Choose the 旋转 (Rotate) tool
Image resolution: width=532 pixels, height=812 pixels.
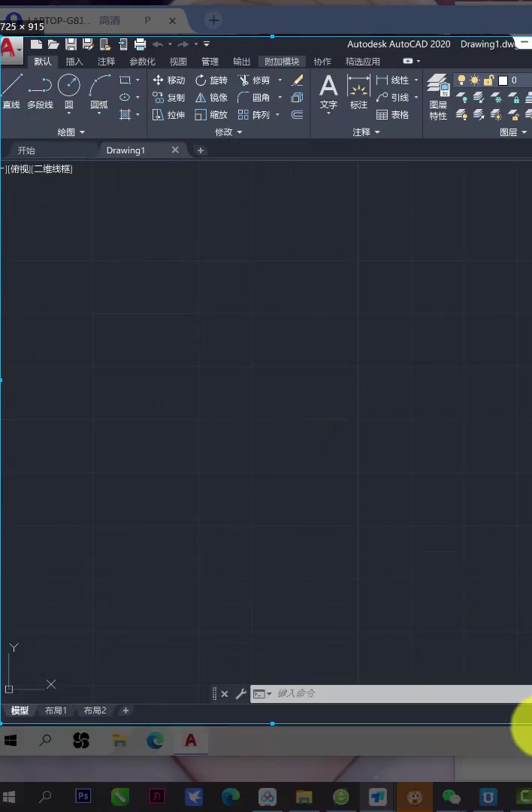click(x=211, y=80)
